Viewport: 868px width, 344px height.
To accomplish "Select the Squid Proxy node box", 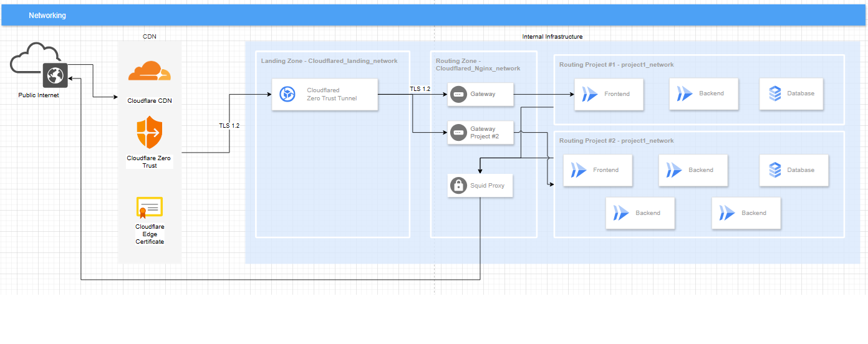I will click(x=480, y=186).
